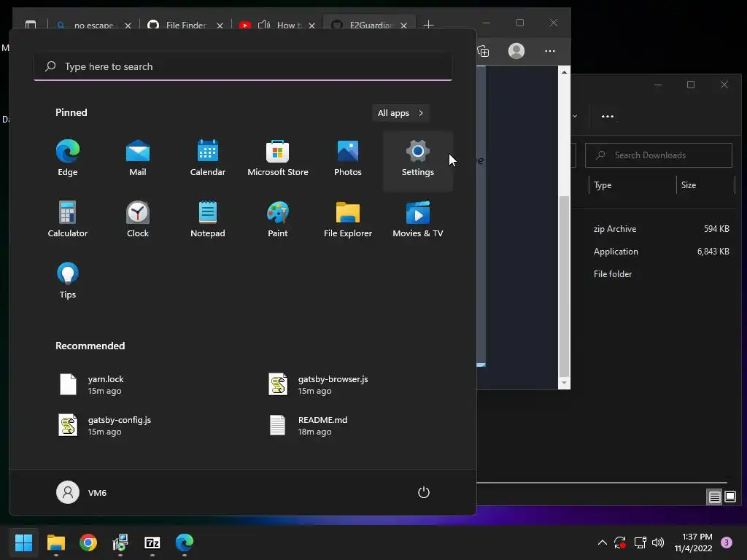The height and width of the screenshot is (560, 747).
Task: Close the File Finder tab
Action: pos(220,26)
